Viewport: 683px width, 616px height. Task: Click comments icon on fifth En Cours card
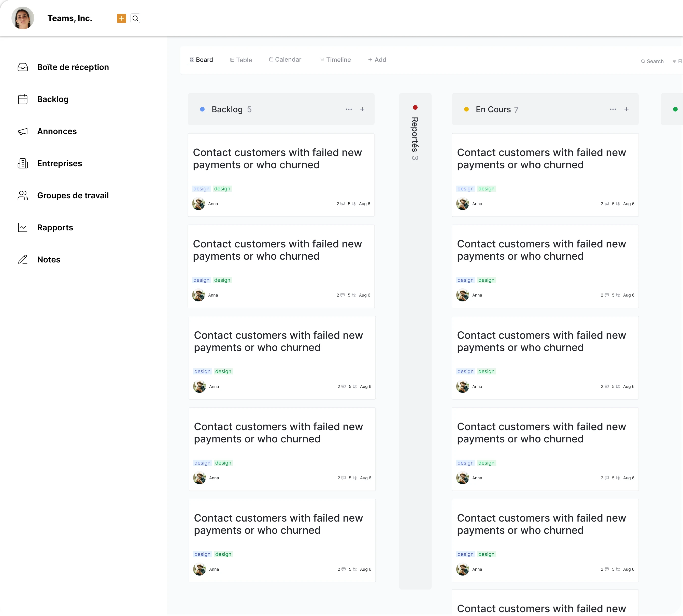607,569
